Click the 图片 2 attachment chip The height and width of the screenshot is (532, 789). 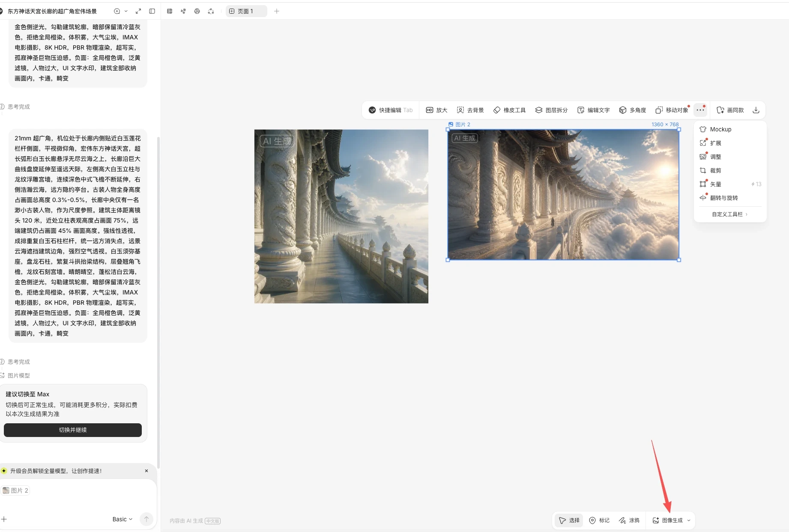(15, 490)
